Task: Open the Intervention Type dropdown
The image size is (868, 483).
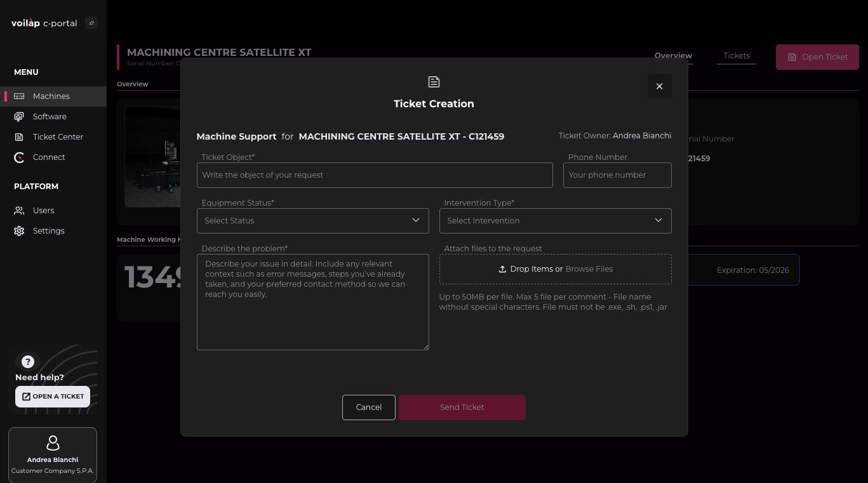Action: (555, 220)
